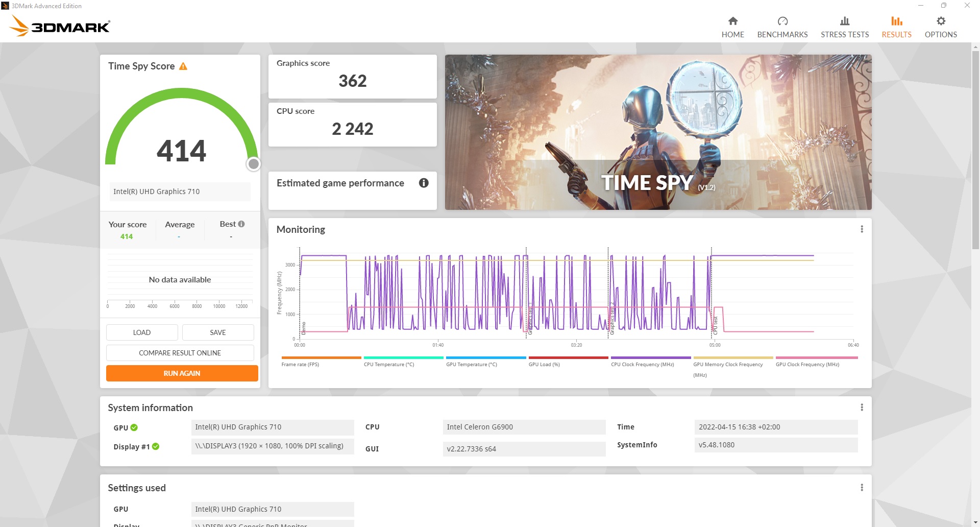Click the SystemInfo v5.48.1080 field
This screenshot has width=980, height=527.
tap(776, 445)
